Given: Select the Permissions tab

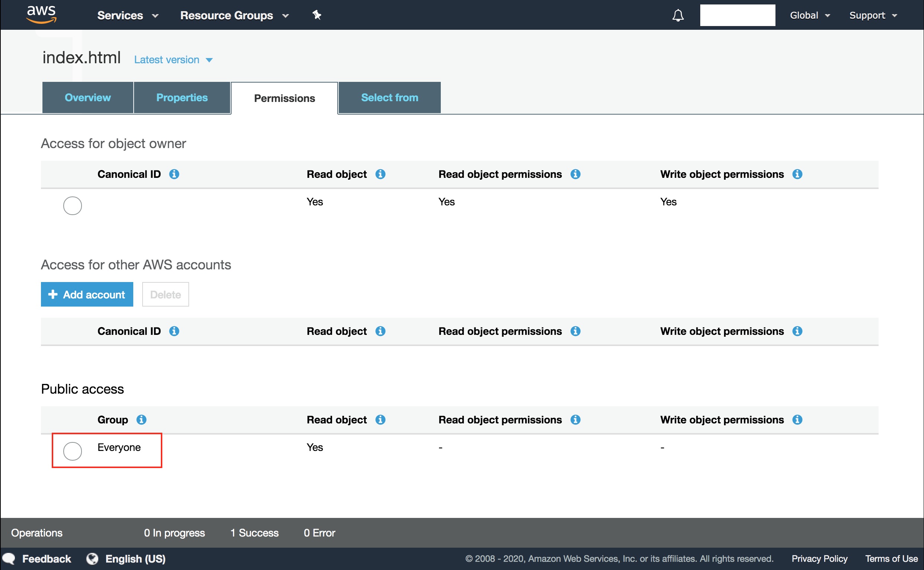Looking at the screenshot, I should pyautogui.click(x=284, y=98).
